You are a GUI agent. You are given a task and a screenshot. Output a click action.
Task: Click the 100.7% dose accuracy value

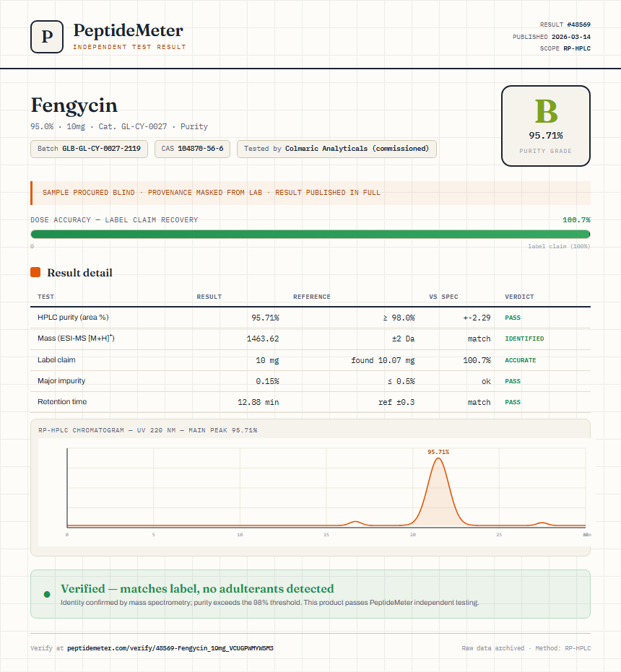tap(576, 220)
